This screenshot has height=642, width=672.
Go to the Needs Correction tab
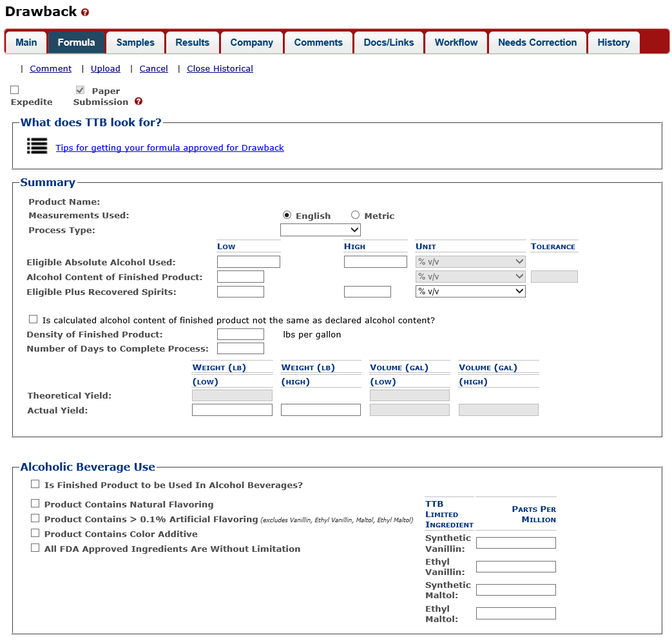pos(537,42)
